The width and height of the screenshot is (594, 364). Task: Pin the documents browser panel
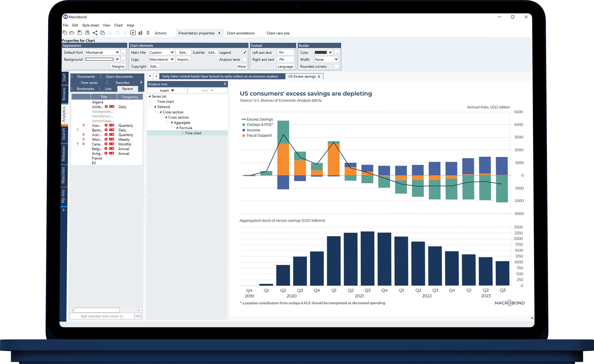141,82
